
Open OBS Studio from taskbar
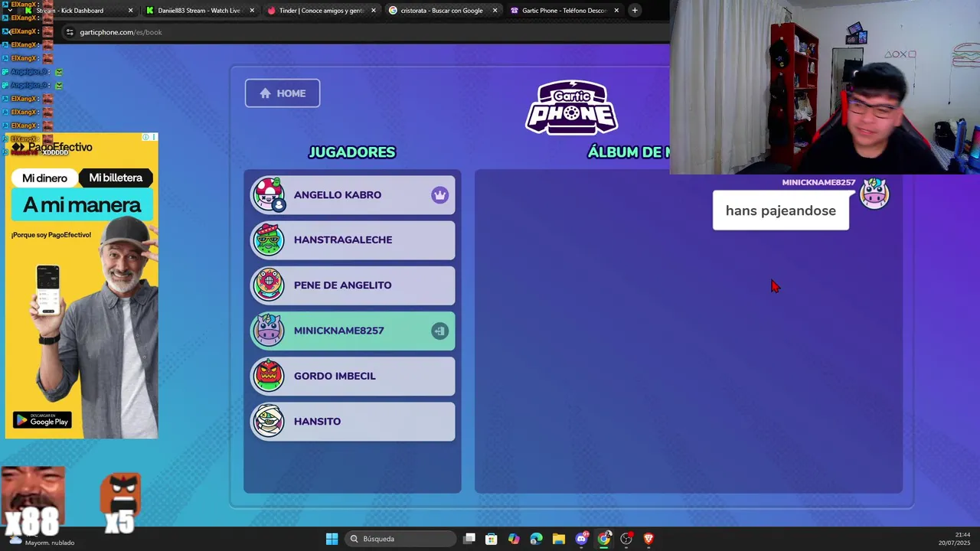626,539
